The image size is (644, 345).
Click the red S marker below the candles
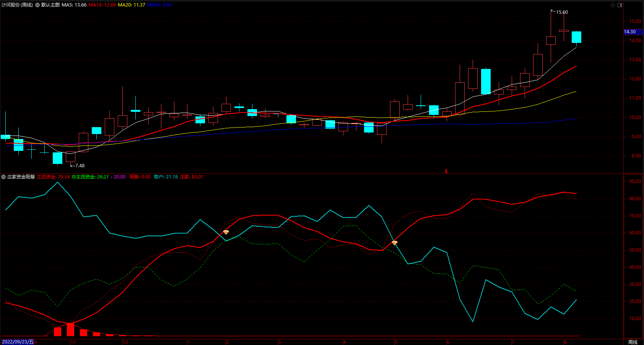click(x=446, y=171)
